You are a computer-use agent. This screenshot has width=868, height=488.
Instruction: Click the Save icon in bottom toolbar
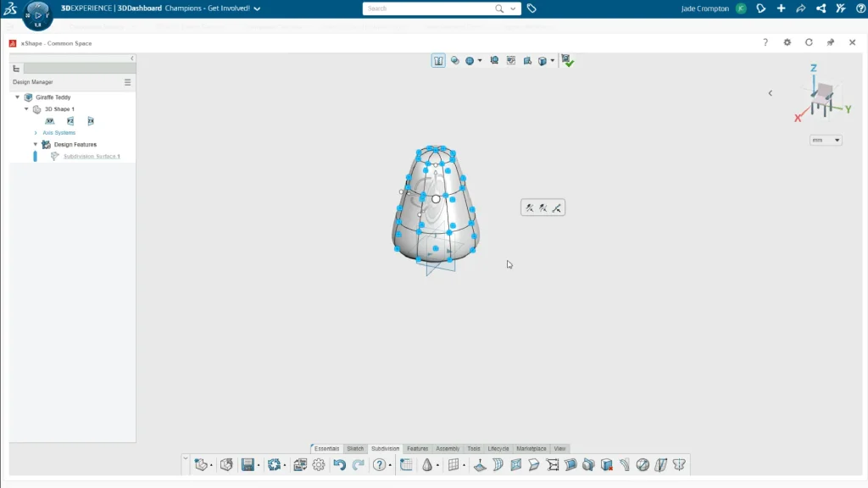[248, 464]
